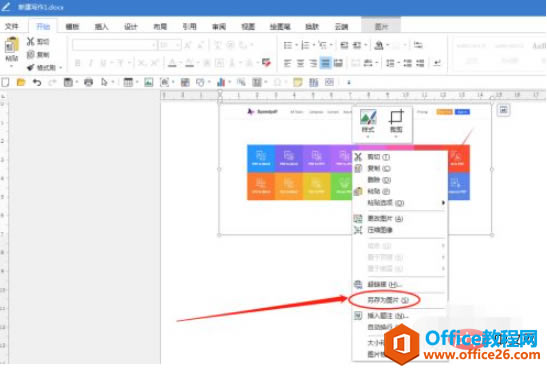
Task: Click the horizontal ruler above the page
Action: click(x=352, y=95)
